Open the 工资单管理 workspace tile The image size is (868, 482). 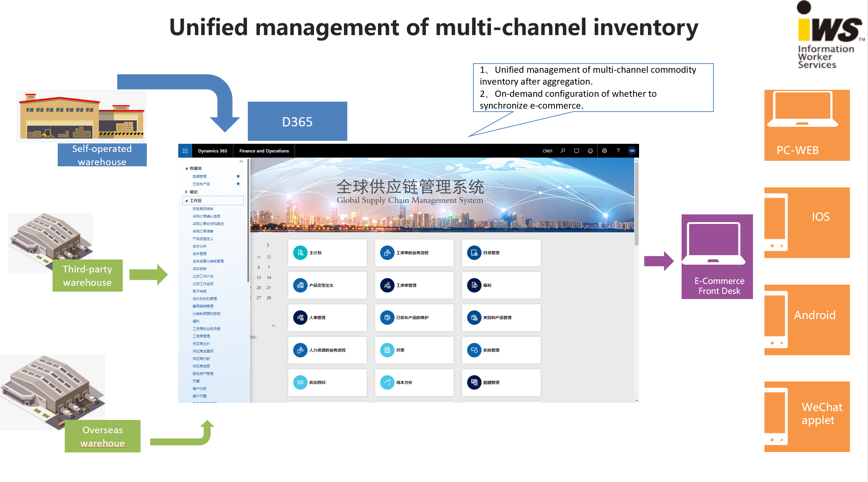(x=414, y=285)
